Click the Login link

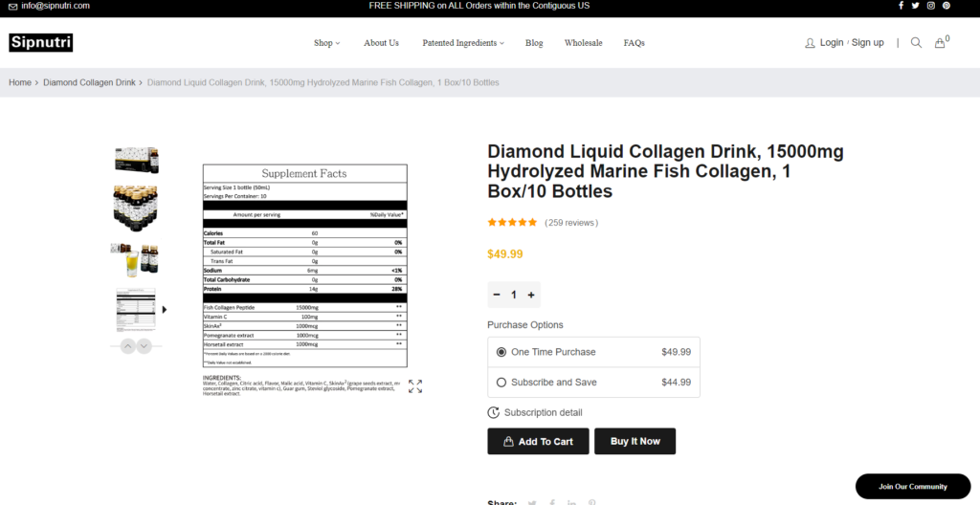[832, 42]
